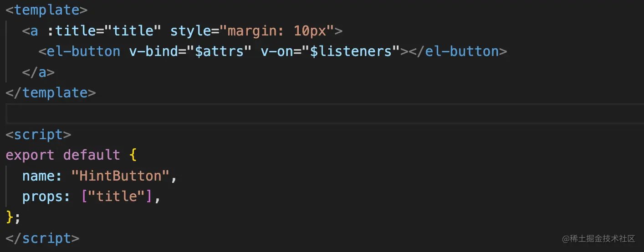Click the "$listeners" string value
The height and width of the screenshot is (252, 644).
(x=351, y=51)
